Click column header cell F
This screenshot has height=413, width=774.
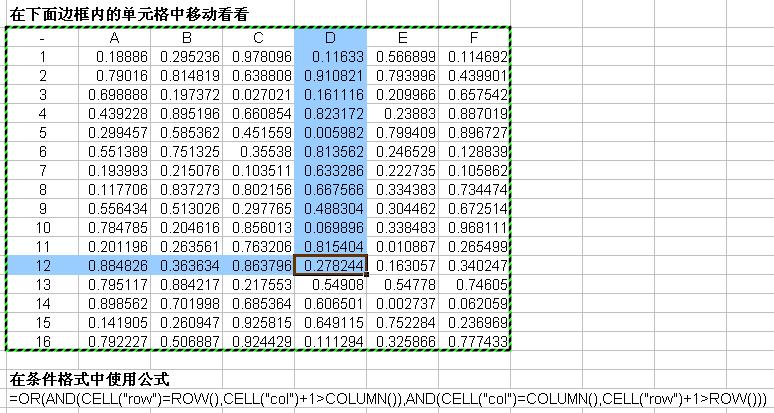(474, 38)
